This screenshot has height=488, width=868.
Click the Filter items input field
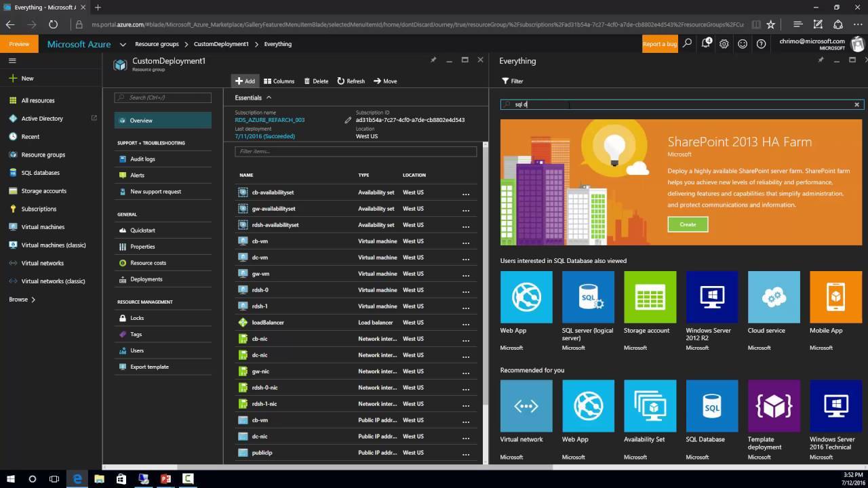(355, 152)
